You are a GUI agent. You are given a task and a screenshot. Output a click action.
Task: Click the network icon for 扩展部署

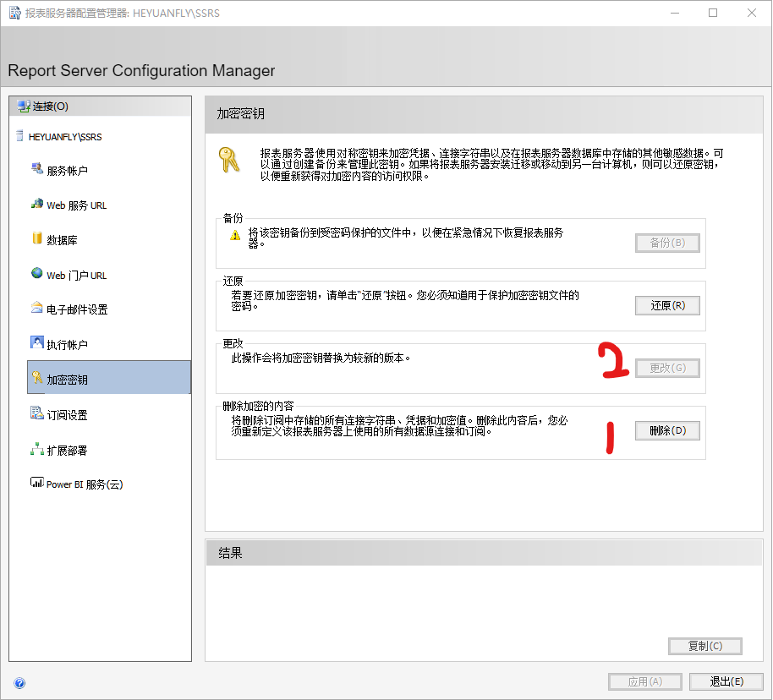[x=37, y=449]
